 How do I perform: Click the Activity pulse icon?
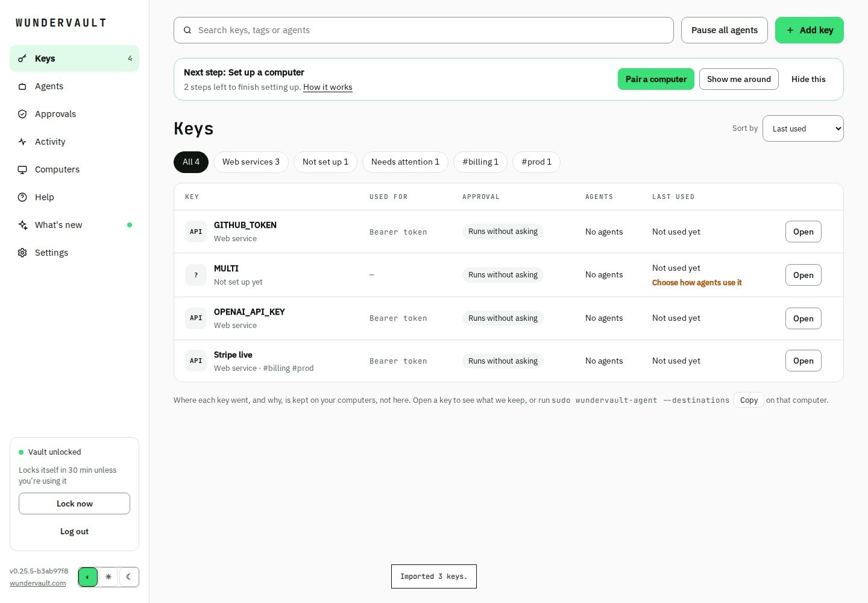pos(22,142)
